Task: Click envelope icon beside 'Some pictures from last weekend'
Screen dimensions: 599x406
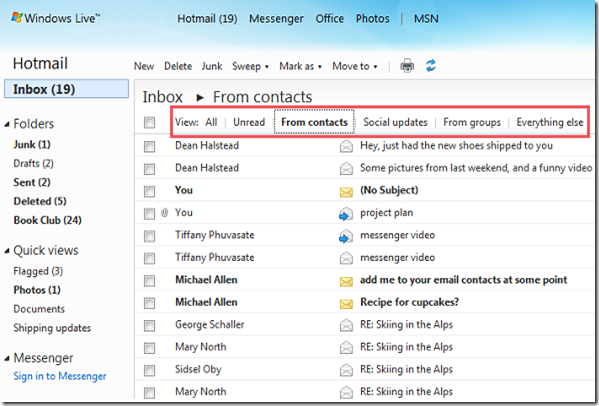Action: click(346, 168)
